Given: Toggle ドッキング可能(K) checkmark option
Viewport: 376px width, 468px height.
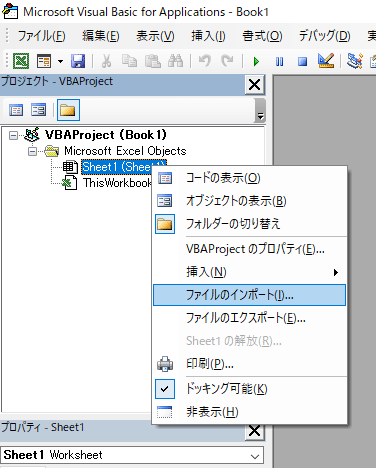Looking at the screenshot, I should tap(249, 389).
